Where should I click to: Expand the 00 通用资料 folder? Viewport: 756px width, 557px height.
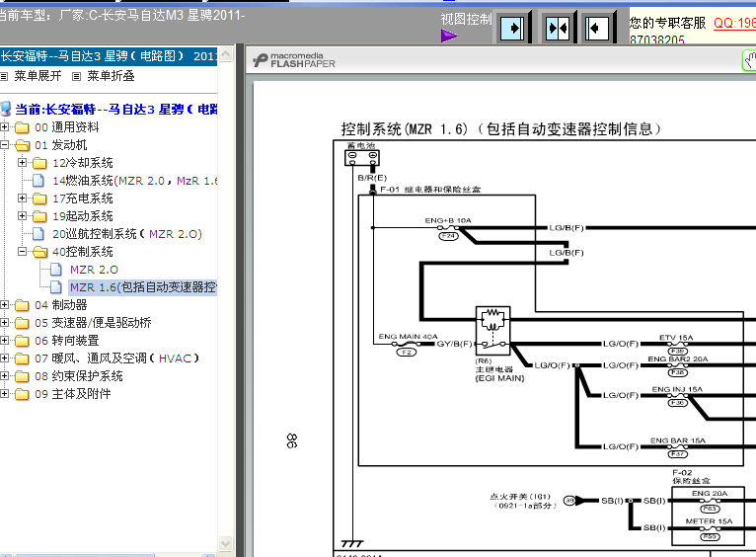pos(4,127)
